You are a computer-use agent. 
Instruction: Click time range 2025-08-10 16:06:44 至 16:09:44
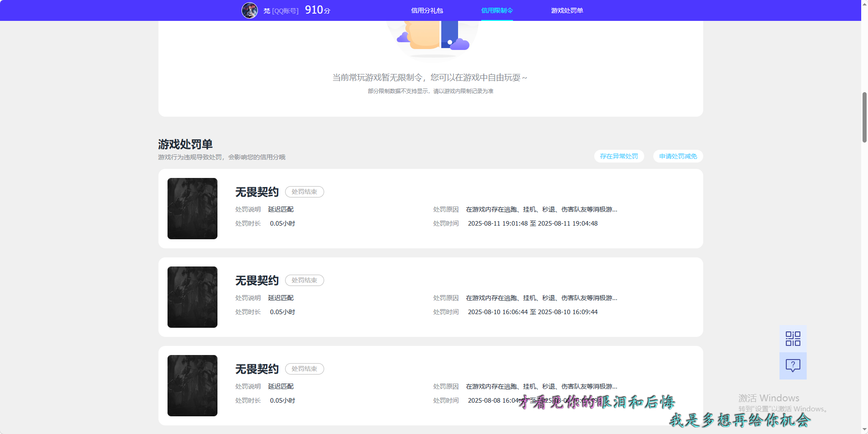533,312
